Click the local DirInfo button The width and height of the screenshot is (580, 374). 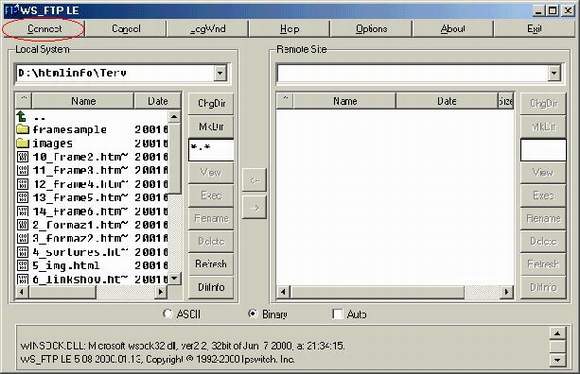click(211, 287)
